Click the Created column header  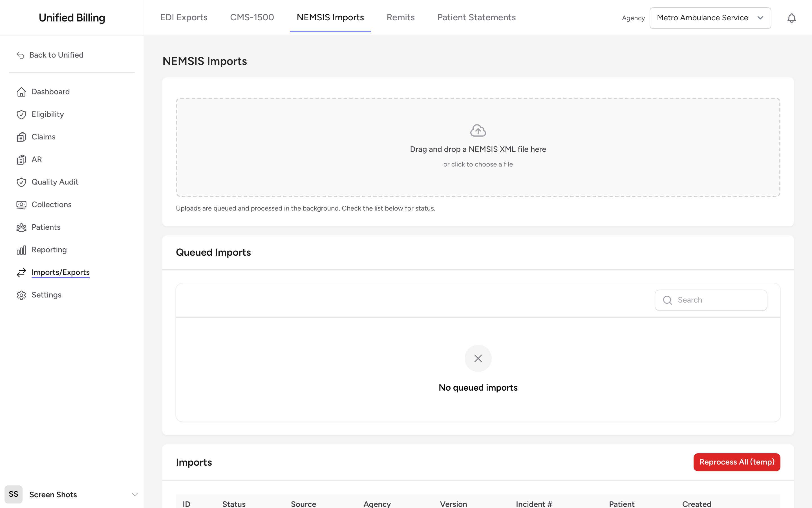697,504
